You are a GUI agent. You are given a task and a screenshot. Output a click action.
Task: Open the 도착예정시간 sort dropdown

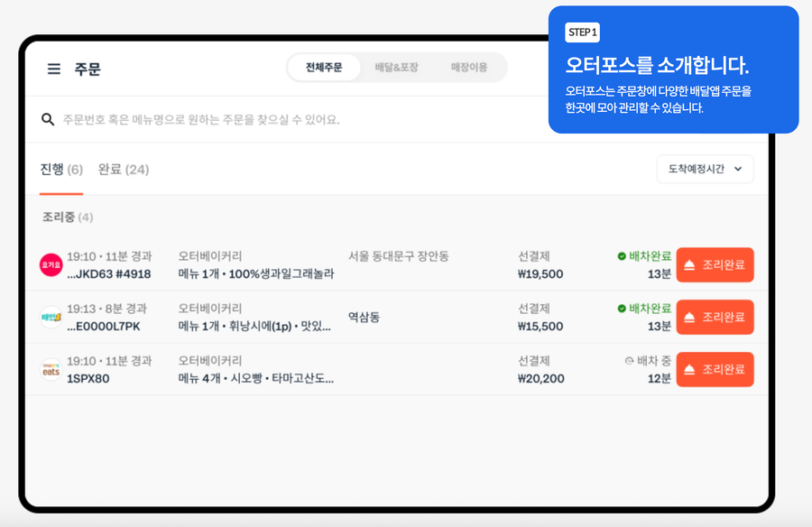(705, 170)
